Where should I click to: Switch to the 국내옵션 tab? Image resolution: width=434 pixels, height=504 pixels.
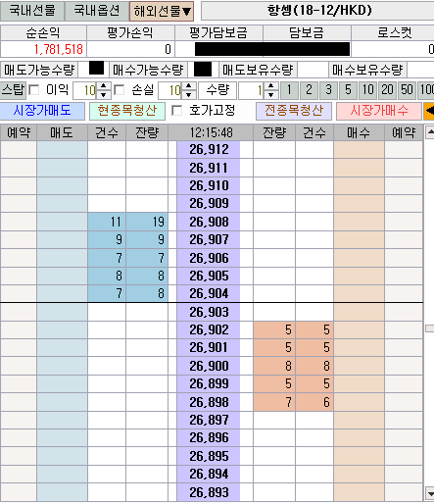point(97,11)
